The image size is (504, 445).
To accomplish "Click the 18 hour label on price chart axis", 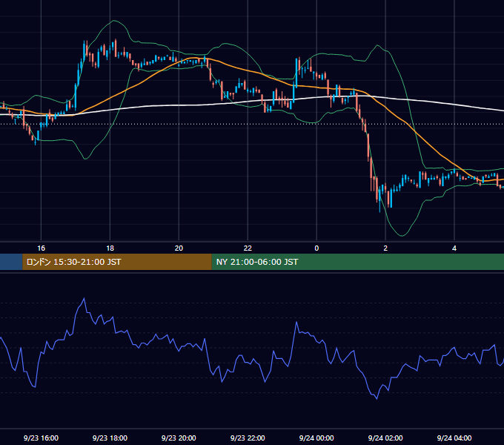I will (x=110, y=248).
